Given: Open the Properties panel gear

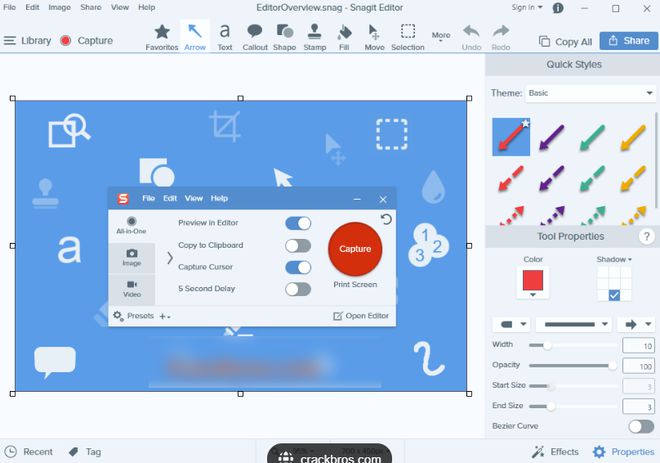Looking at the screenshot, I should (x=599, y=452).
